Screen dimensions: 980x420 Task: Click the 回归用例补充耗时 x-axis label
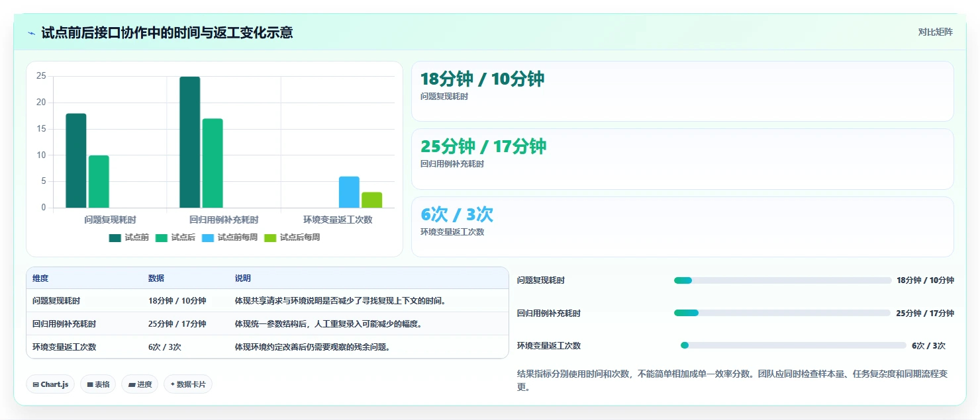click(x=224, y=220)
